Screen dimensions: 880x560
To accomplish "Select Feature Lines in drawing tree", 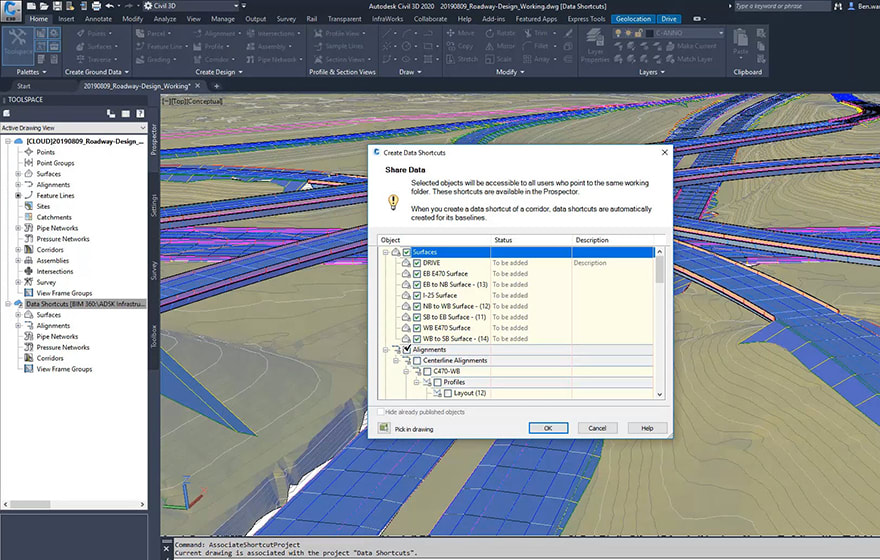I will [55, 195].
